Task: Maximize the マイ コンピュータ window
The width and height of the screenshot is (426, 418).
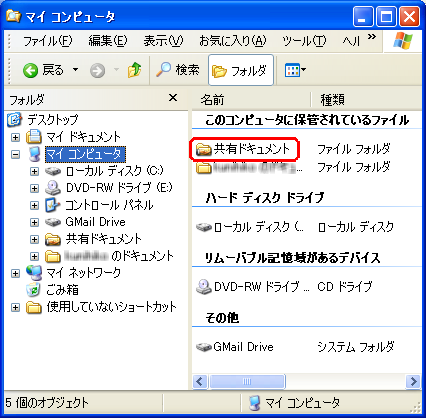Action: pos(386,16)
